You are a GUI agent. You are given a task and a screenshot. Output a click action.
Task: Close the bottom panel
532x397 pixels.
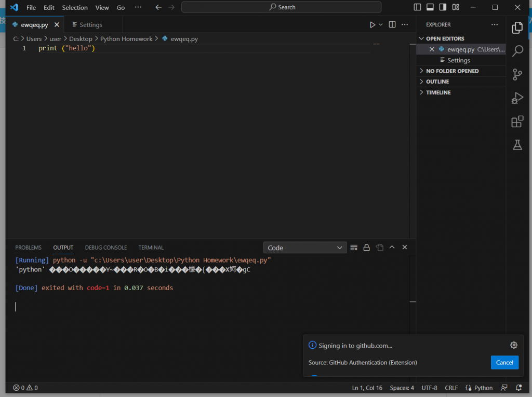[x=404, y=247]
